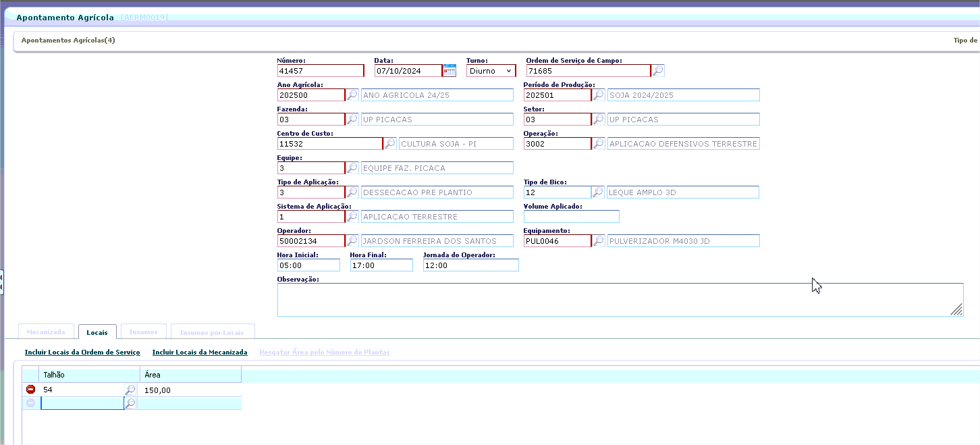Open Período de Produção lookup magnifier

[599, 95]
